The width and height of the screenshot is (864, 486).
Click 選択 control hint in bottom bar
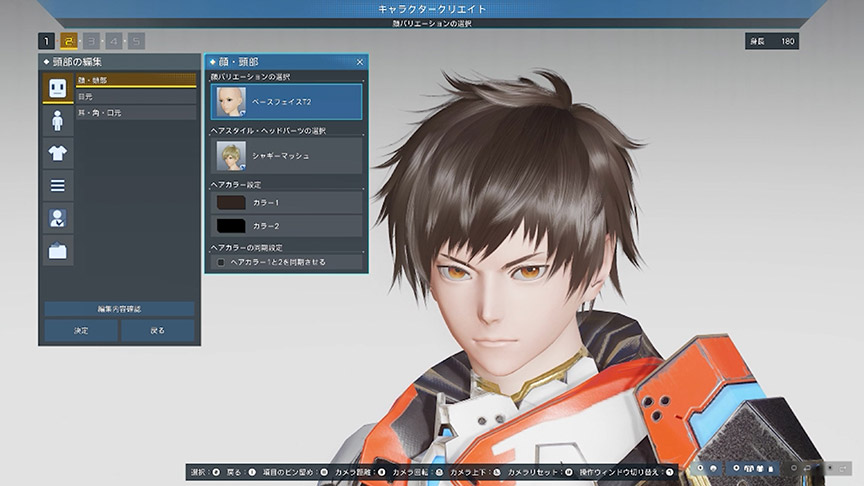click(205, 472)
